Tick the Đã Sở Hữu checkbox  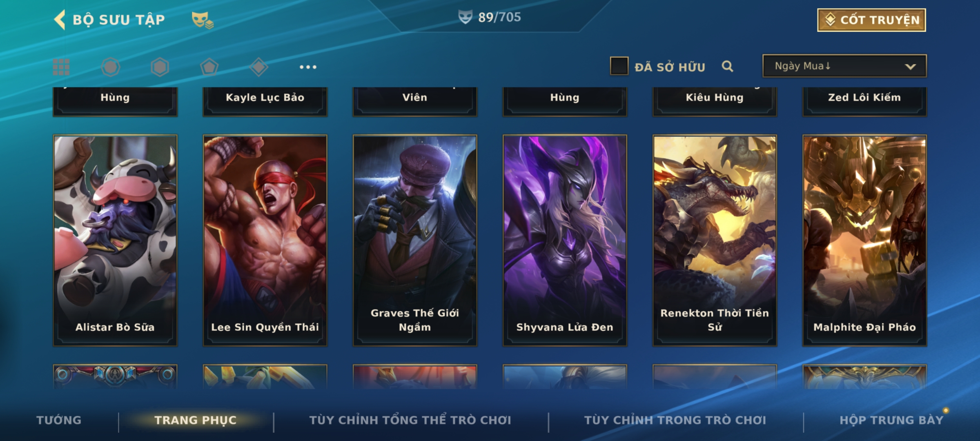pos(619,66)
